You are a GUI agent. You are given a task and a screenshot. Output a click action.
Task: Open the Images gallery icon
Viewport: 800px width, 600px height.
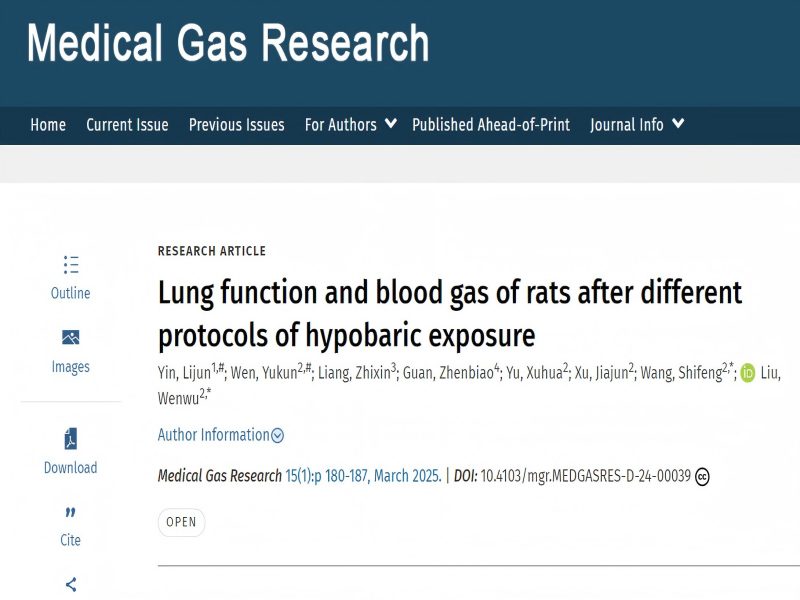pyautogui.click(x=70, y=338)
